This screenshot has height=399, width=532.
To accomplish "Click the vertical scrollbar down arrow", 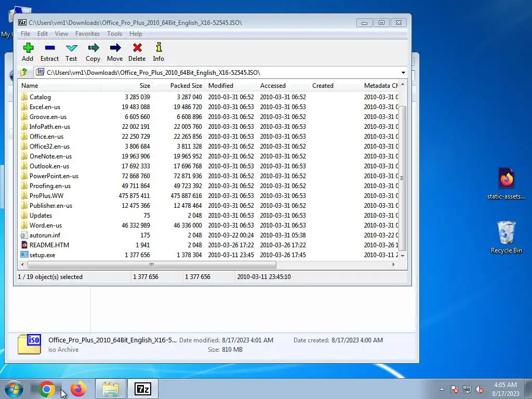I will click(403, 256).
